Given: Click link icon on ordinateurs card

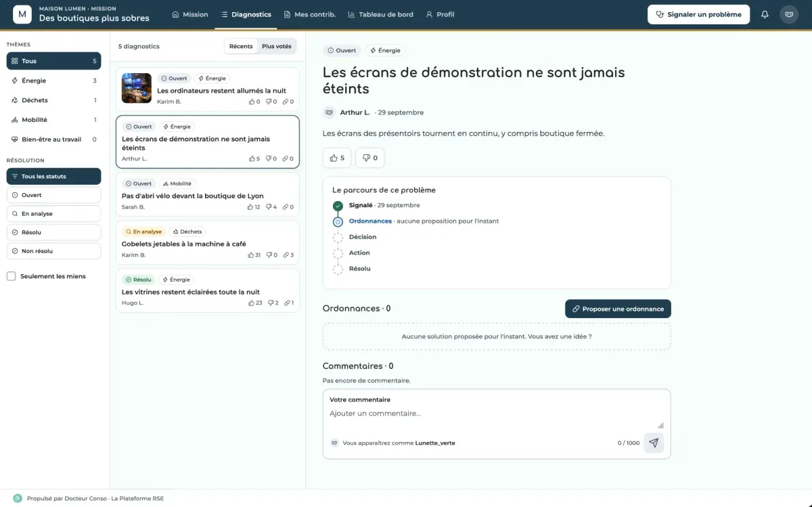Looking at the screenshot, I should click(286, 102).
